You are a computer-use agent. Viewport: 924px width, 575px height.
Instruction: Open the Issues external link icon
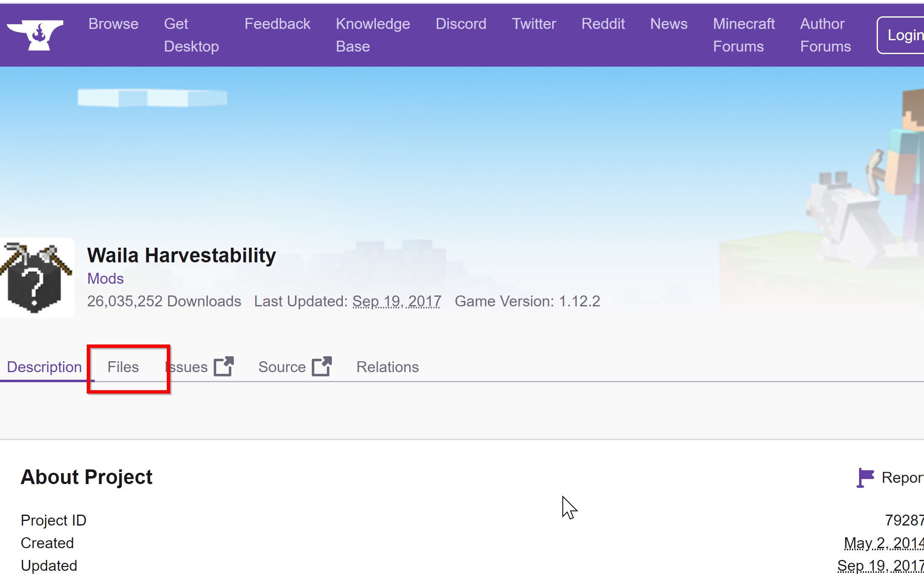pyautogui.click(x=224, y=367)
